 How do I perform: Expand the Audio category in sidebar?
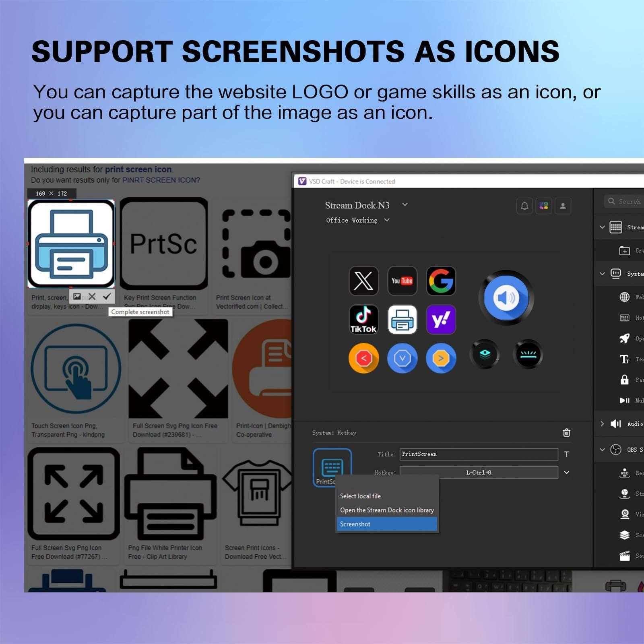602,424
